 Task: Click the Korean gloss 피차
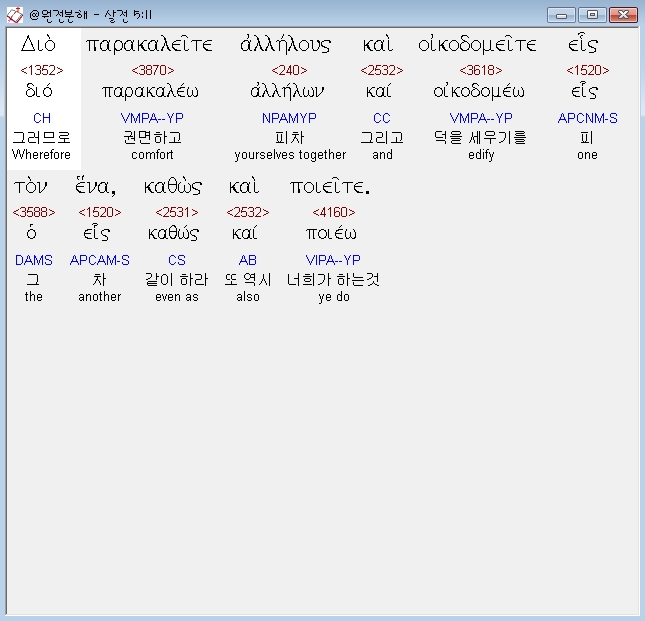pyautogui.click(x=290, y=137)
